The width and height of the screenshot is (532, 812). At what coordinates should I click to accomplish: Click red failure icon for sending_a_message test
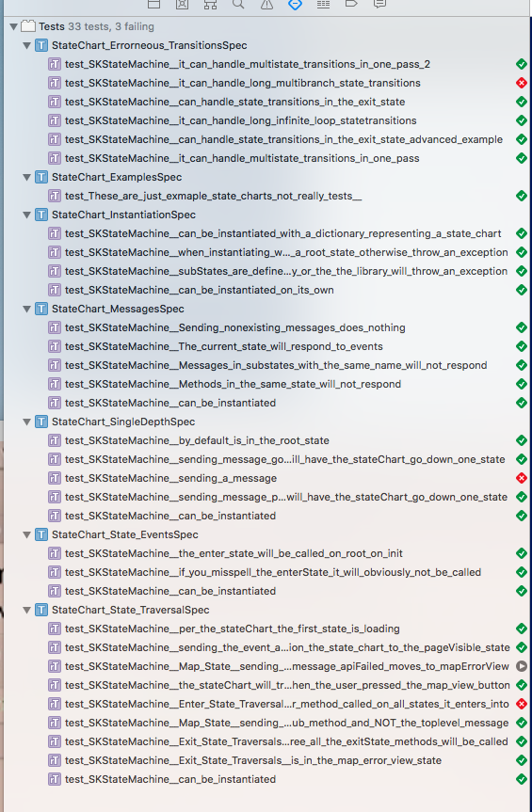(522, 478)
